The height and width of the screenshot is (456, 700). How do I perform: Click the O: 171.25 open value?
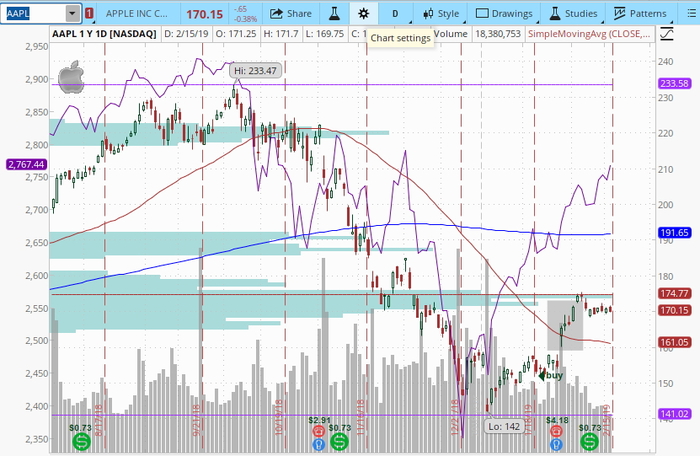235,33
